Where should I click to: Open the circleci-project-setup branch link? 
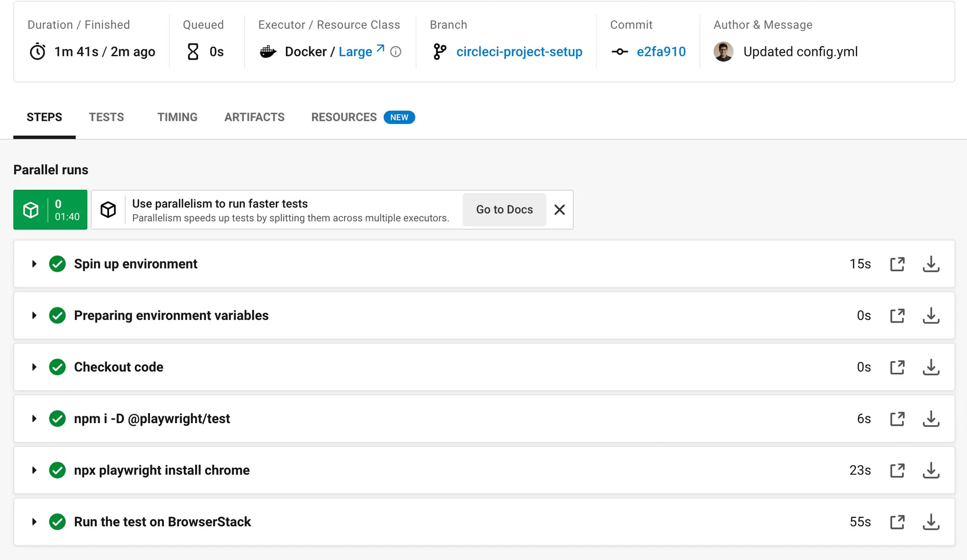coord(519,52)
